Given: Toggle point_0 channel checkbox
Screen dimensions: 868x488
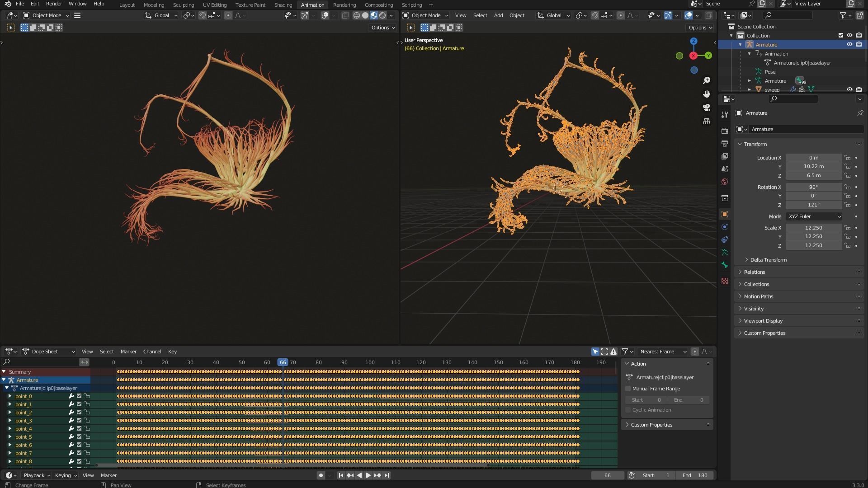Looking at the screenshot, I should (x=79, y=396).
